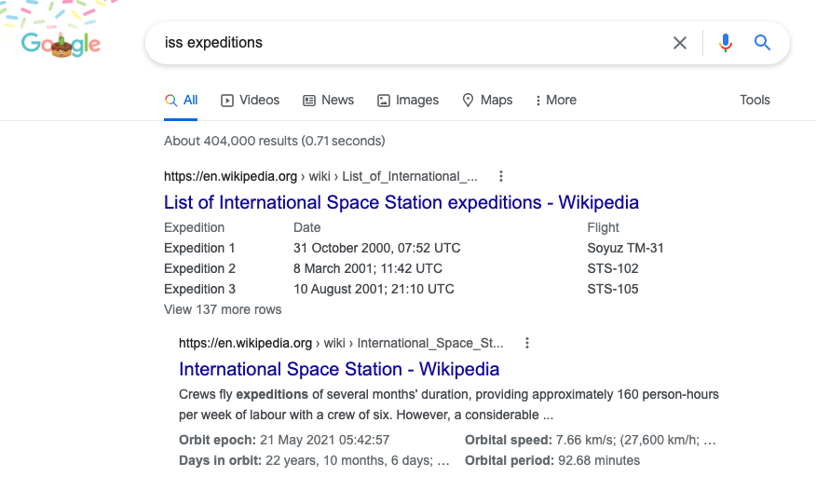The height and width of the screenshot is (504, 816).
Task: Expand the More search categories menu
Action: [556, 100]
